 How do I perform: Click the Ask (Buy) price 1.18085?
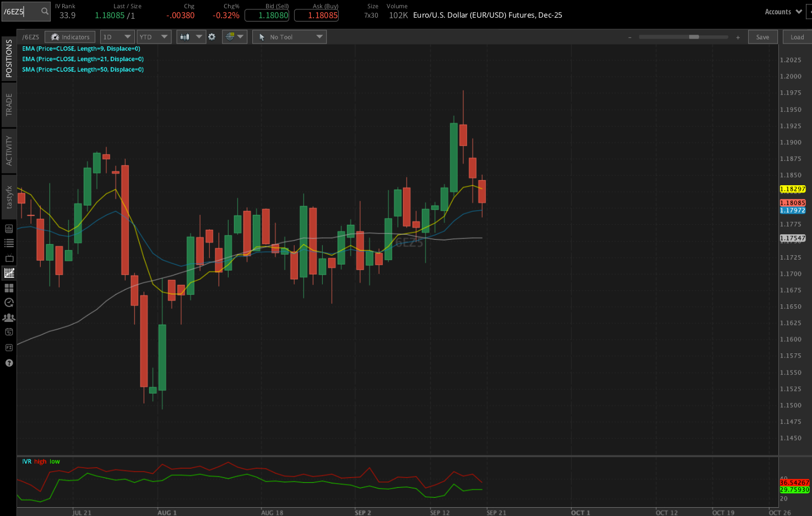[316, 15]
